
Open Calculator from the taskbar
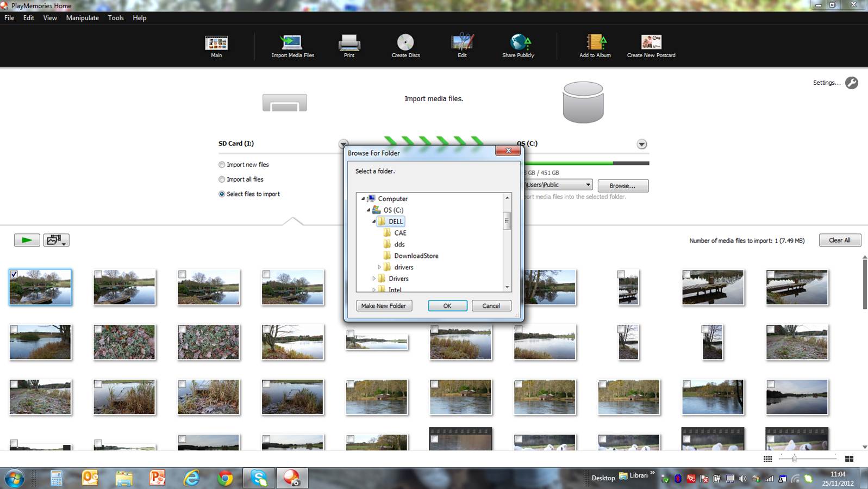pyautogui.click(x=57, y=478)
